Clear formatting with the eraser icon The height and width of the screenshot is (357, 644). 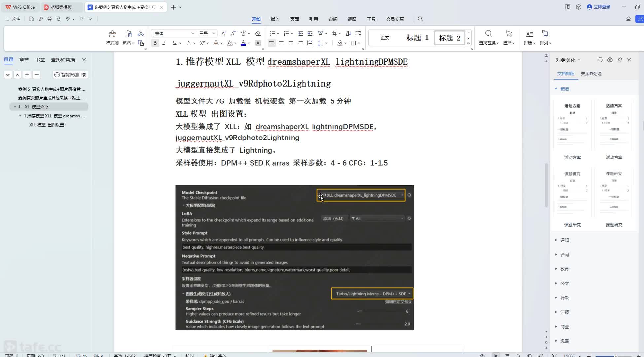(258, 33)
